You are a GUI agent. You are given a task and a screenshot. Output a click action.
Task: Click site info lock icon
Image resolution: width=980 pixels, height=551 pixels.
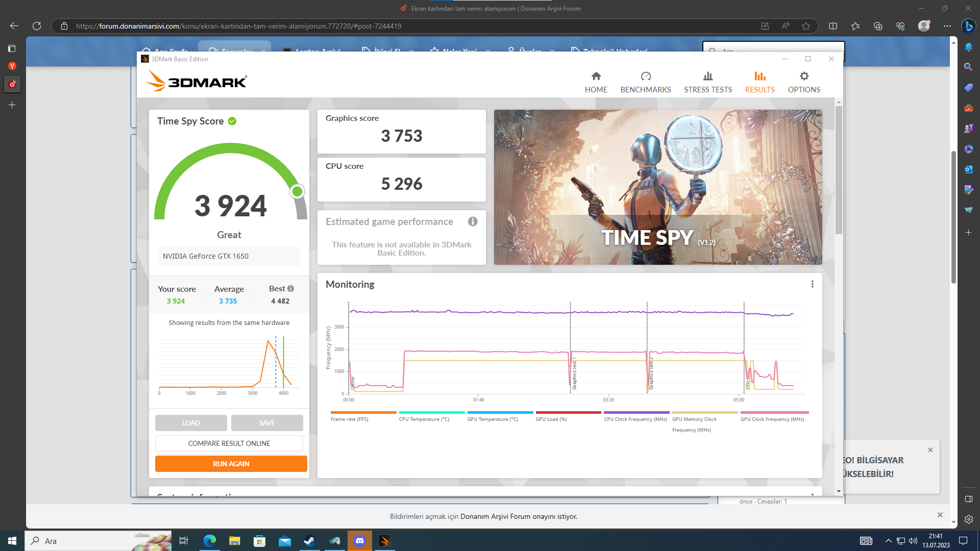(x=64, y=26)
